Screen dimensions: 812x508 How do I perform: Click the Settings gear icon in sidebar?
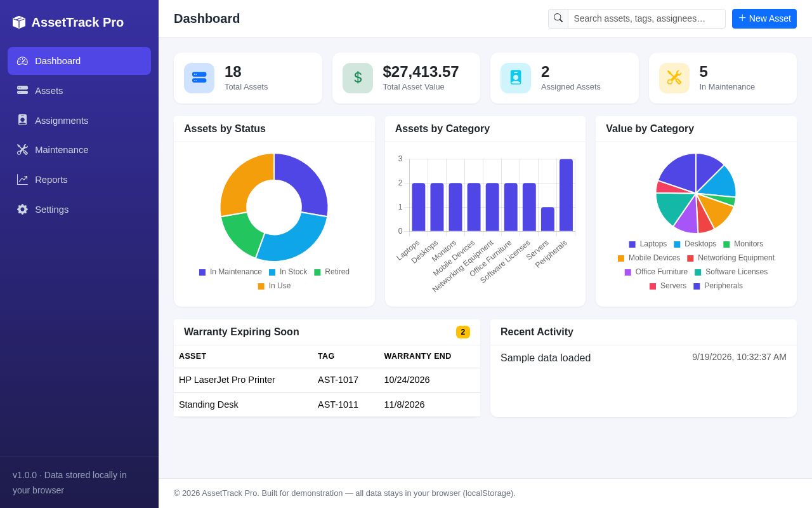[x=22, y=209]
